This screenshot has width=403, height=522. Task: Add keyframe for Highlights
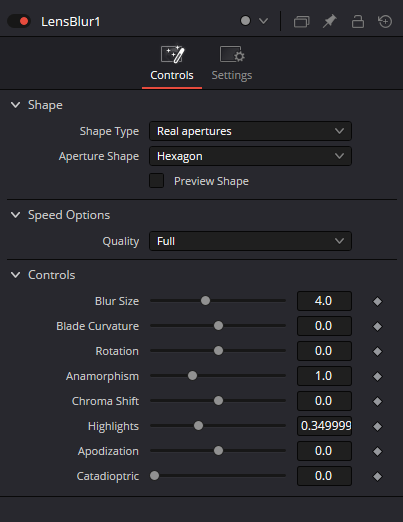(x=377, y=426)
